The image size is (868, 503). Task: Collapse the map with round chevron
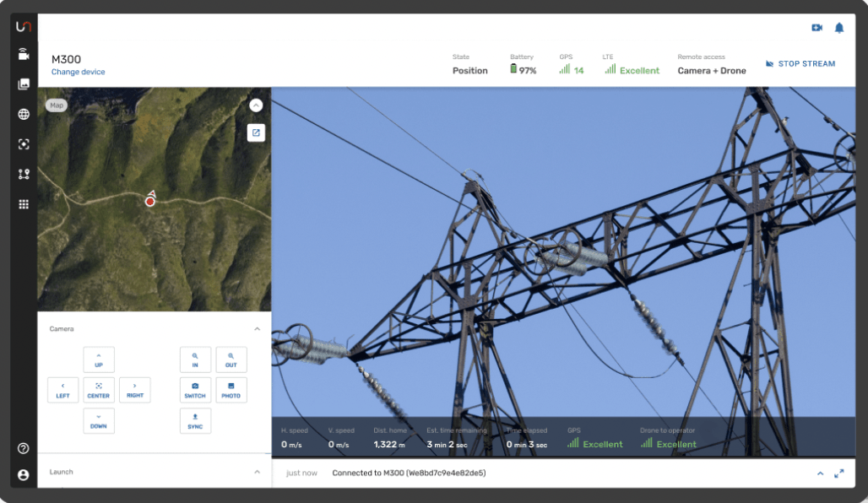pos(256,105)
